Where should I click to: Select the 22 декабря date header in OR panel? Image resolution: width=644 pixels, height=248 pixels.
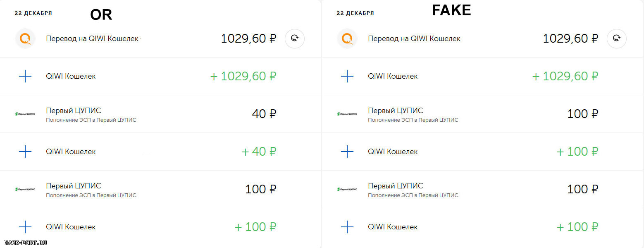33,13
